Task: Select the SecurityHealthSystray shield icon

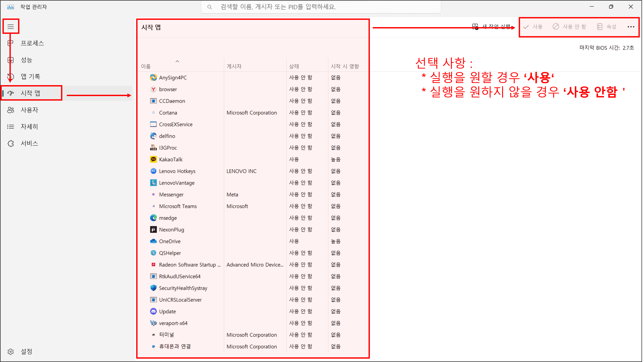Action: (x=153, y=288)
